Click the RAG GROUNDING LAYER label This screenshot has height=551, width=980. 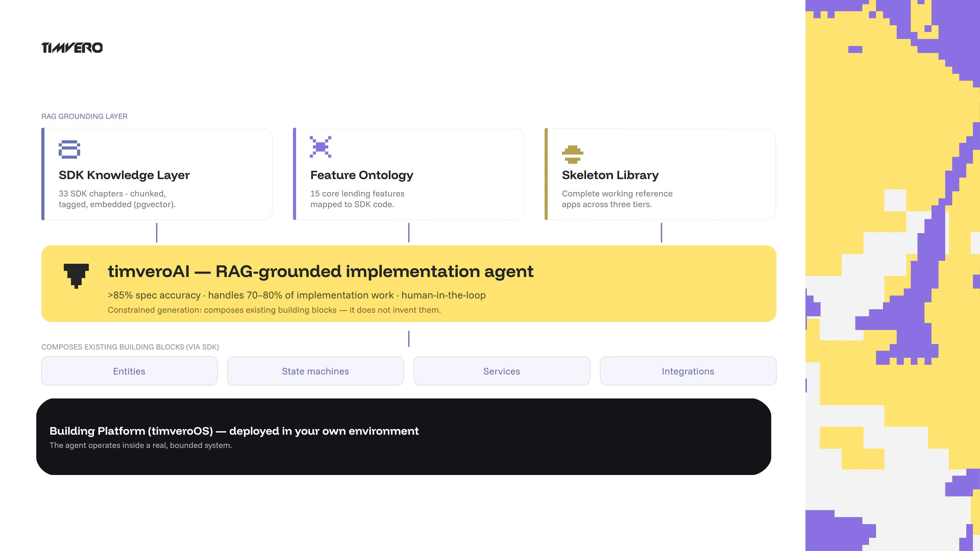tap(84, 116)
